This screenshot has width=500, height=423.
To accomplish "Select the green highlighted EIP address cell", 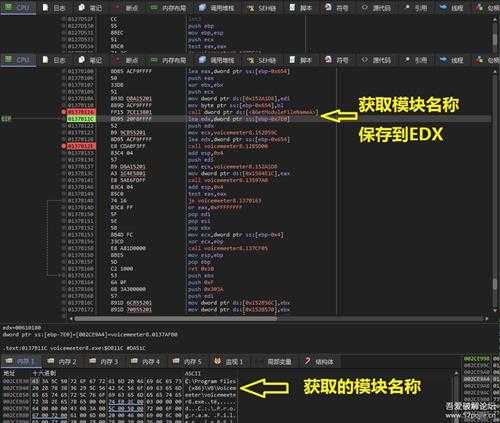I will (81, 119).
